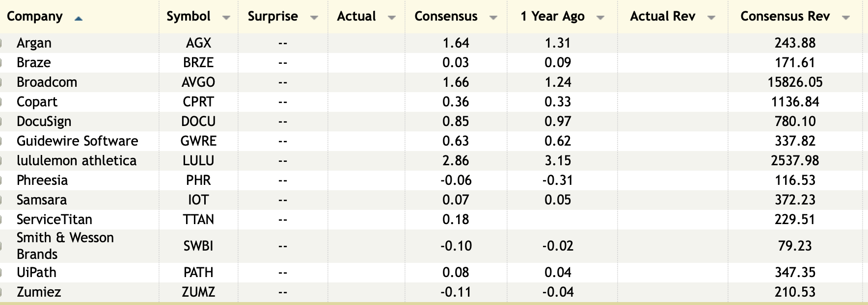Open the Actual Rev sort dropdown

(x=711, y=18)
